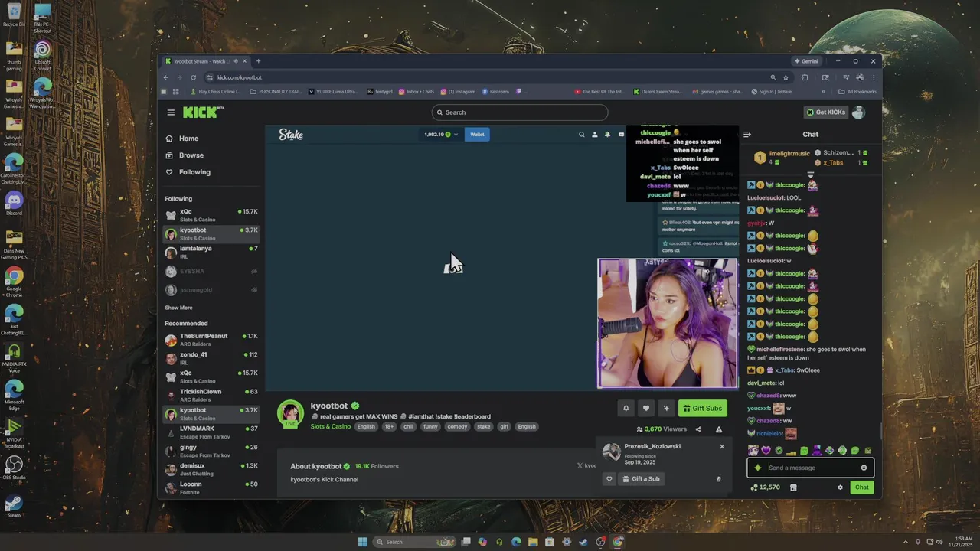Open the Kick hamburger menu
Image resolution: width=980 pixels, height=551 pixels.
coord(171,112)
